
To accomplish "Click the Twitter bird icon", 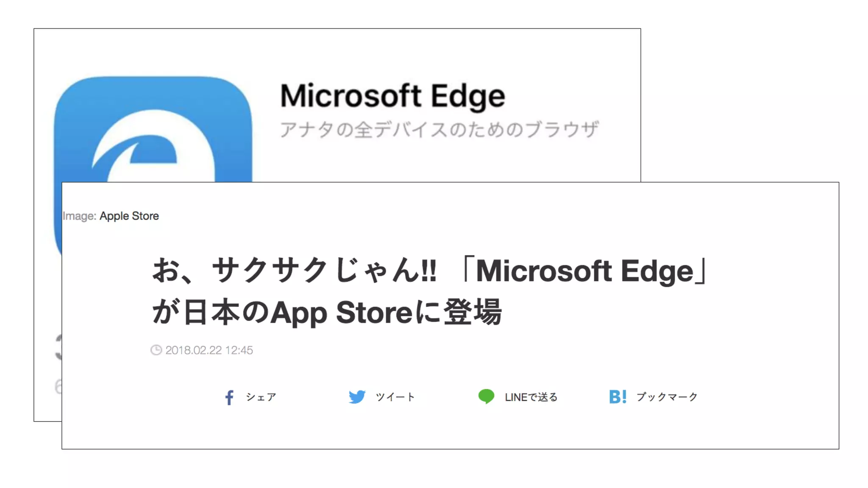I will click(x=357, y=397).
